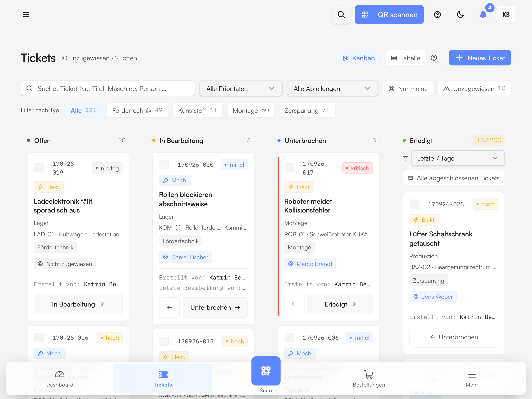Select checkbox for ticket 170926-006
Screen dimensions: 532x399
point(289,338)
